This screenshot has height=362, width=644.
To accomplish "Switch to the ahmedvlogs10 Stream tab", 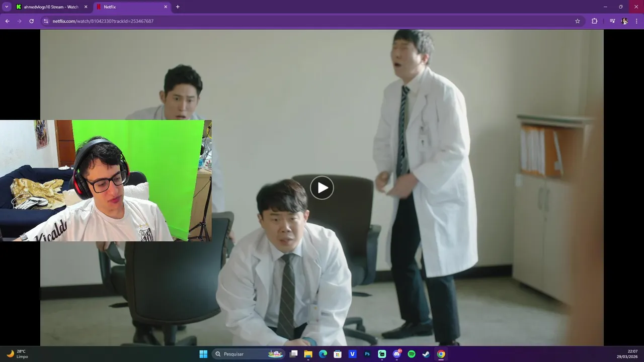I will [52, 7].
